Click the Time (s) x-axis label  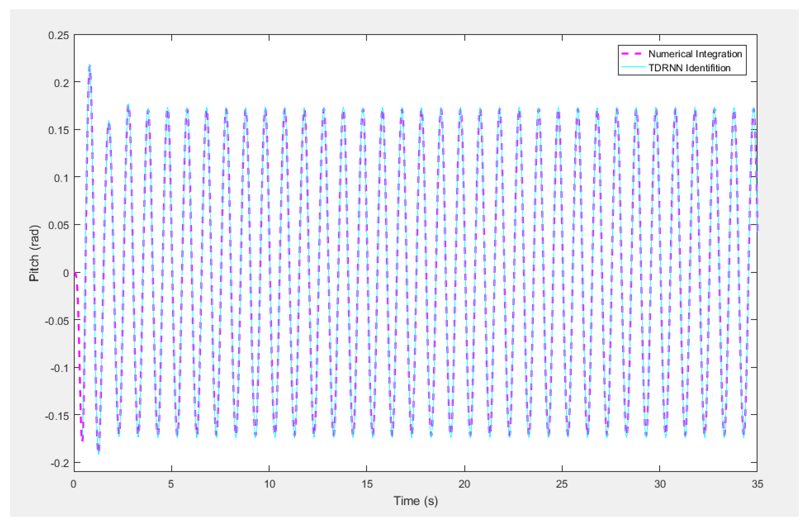tap(415, 501)
